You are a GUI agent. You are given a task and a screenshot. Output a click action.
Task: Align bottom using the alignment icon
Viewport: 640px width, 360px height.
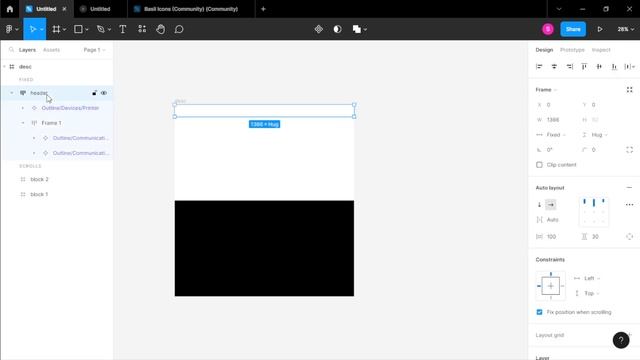pyautogui.click(x=614, y=67)
